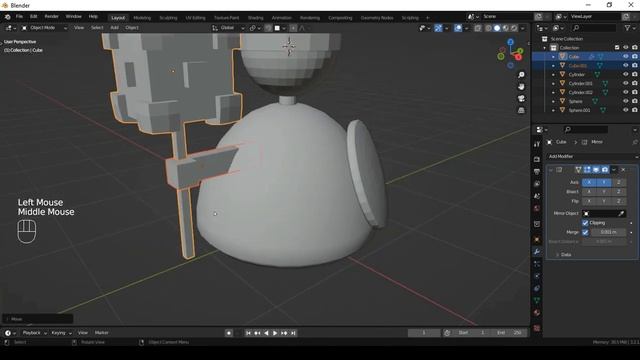Image resolution: width=640 pixels, height=360 pixels.
Task: Toggle Bisect X button
Action: [x=589, y=192]
